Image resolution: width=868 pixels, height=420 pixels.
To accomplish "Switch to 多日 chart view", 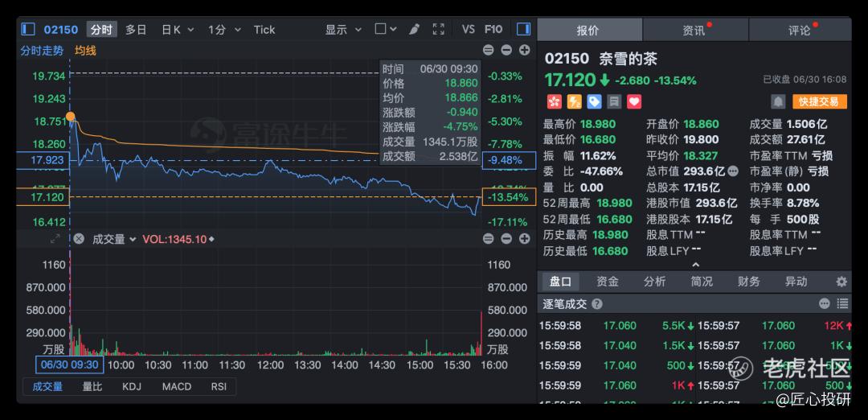I will click(x=136, y=29).
